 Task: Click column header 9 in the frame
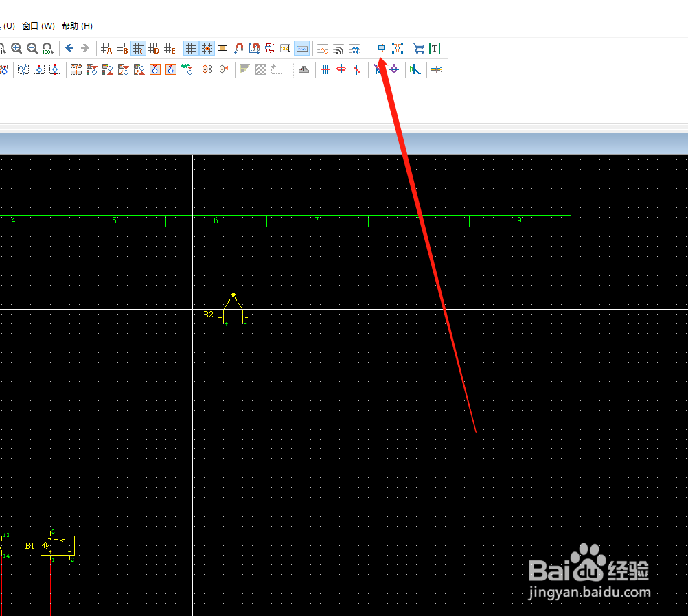click(x=520, y=220)
